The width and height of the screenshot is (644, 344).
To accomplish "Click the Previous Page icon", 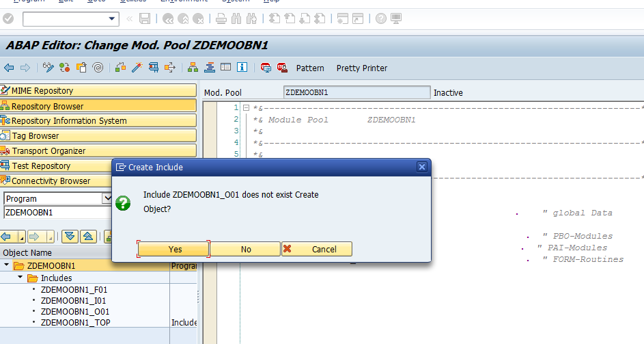I will click(289, 18).
